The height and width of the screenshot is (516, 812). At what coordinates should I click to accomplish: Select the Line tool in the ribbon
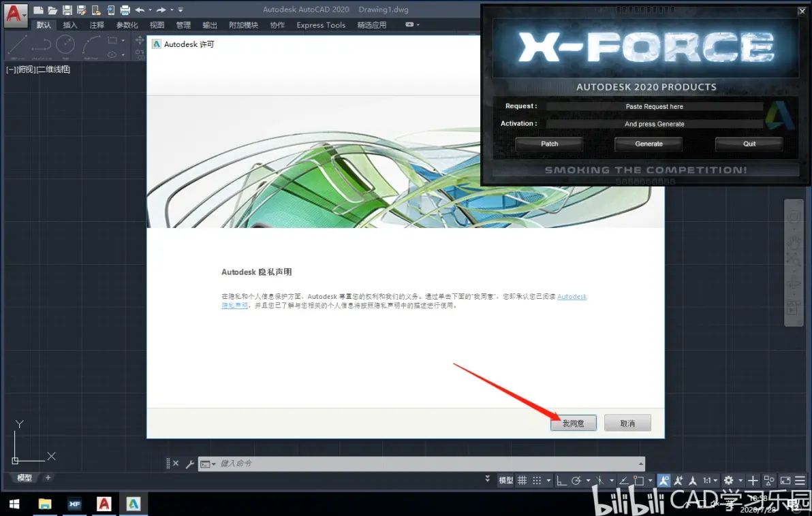(x=18, y=45)
